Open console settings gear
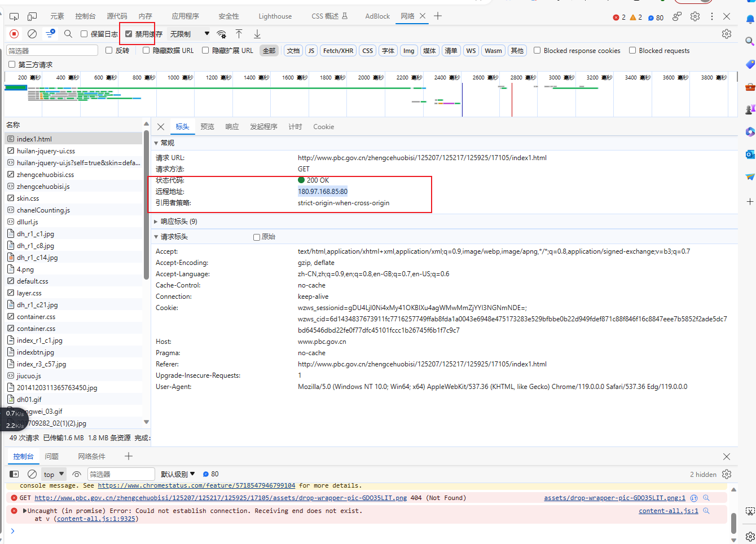The width and height of the screenshot is (756, 544). [x=727, y=474]
